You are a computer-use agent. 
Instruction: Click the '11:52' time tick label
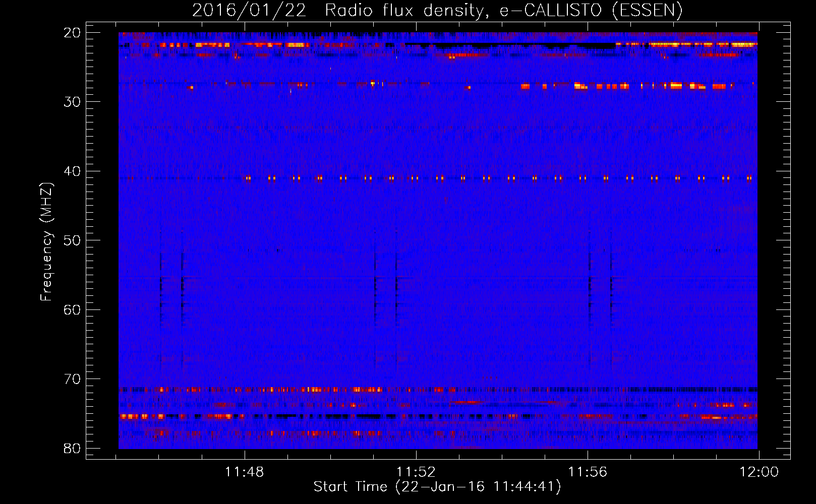(416, 472)
